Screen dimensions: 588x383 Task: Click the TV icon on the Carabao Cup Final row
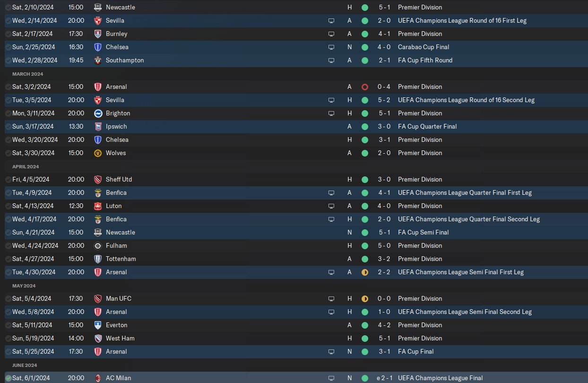pyautogui.click(x=331, y=47)
